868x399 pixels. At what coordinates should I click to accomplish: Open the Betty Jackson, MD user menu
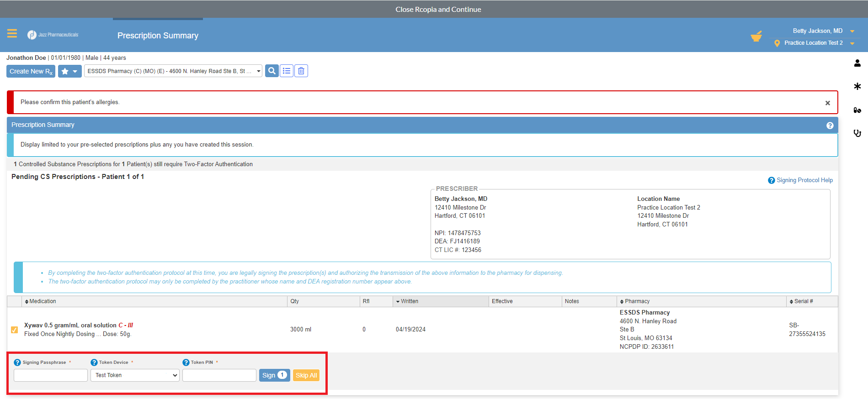point(823,31)
